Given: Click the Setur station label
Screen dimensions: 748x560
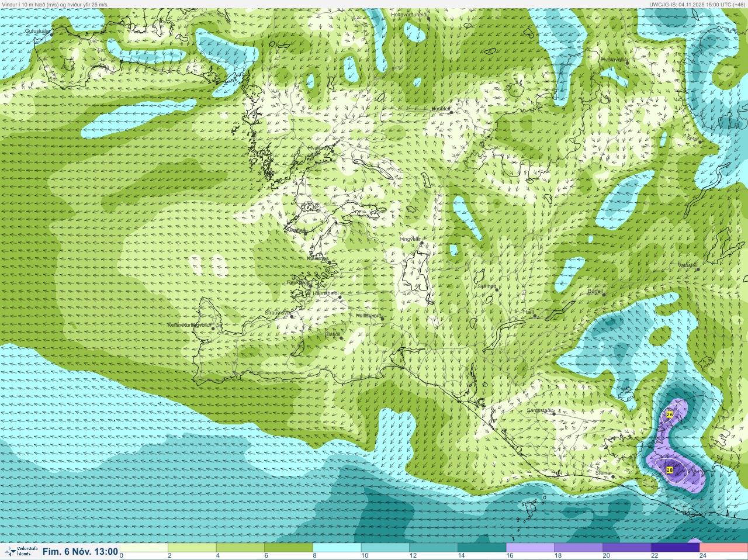Looking at the screenshot, I should 693,139.
